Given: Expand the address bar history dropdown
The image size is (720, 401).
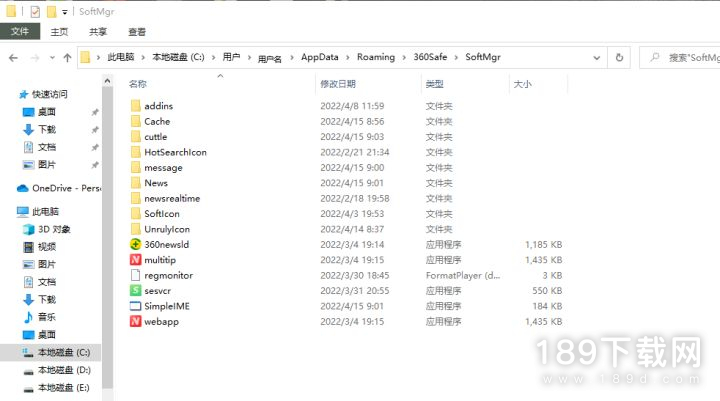Looking at the screenshot, I should coord(596,58).
